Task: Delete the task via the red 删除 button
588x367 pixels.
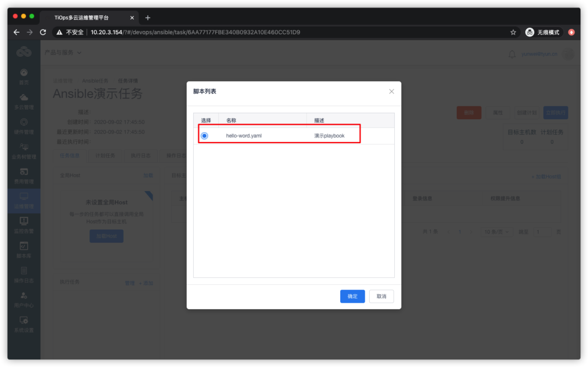Action: click(x=469, y=113)
